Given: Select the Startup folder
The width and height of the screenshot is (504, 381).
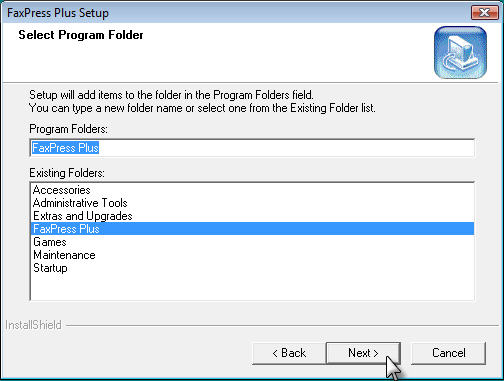Looking at the screenshot, I should point(50,268).
